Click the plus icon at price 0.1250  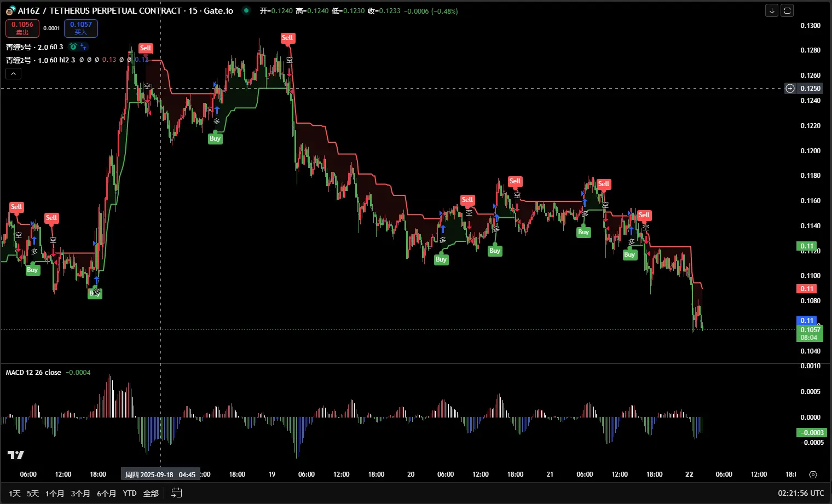[790, 88]
